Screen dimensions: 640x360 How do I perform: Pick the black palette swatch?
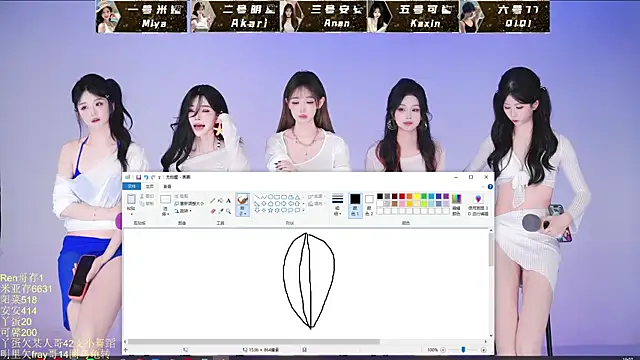coord(380,196)
